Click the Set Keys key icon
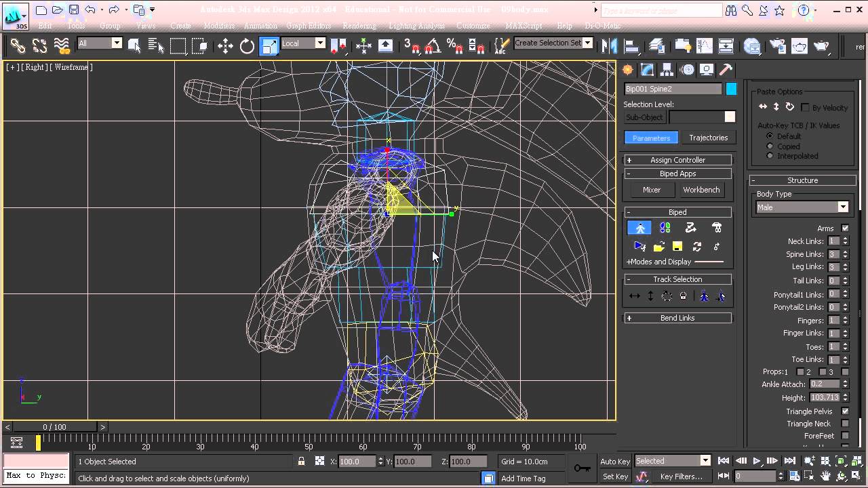 [x=582, y=468]
